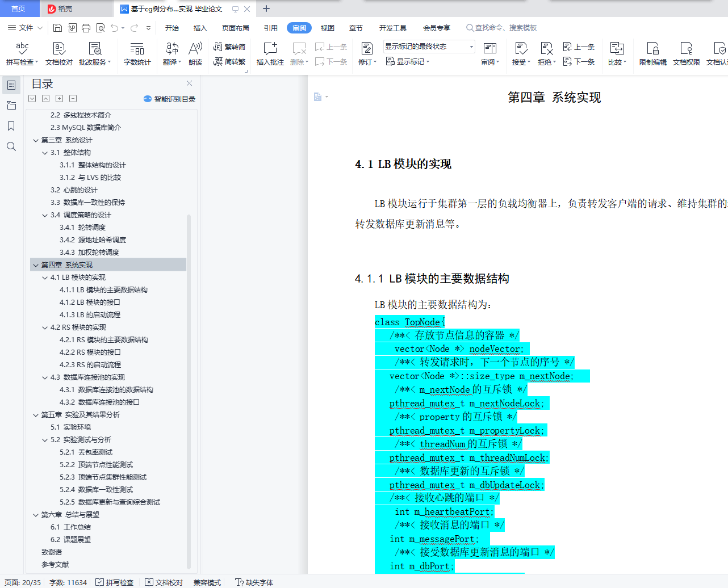Click the minus box icon in the 目录 header
This screenshot has width=728, height=588.
(x=73, y=99)
